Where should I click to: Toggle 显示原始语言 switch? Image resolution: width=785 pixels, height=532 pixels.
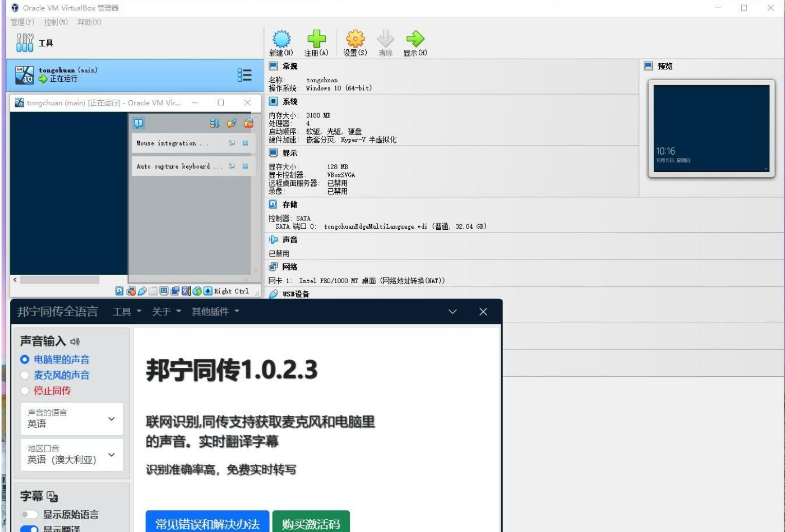click(29, 515)
